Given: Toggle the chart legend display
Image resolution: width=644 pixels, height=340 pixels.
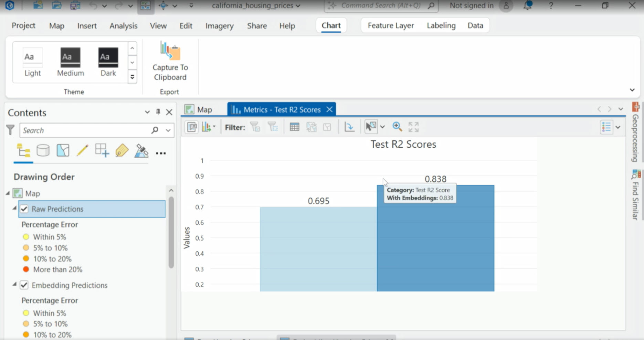Looking at the screenshot, I should [x=606, y=127].
